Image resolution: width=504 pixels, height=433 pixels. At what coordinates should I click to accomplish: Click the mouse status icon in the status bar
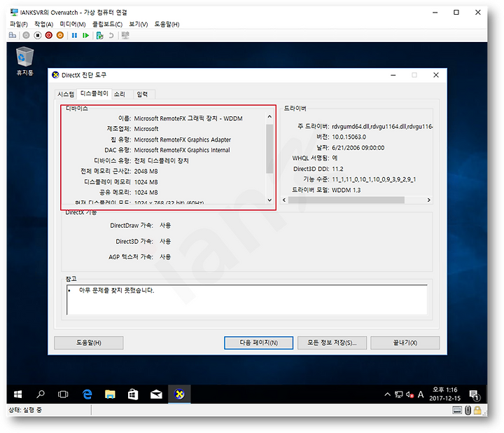pos(468,410)
